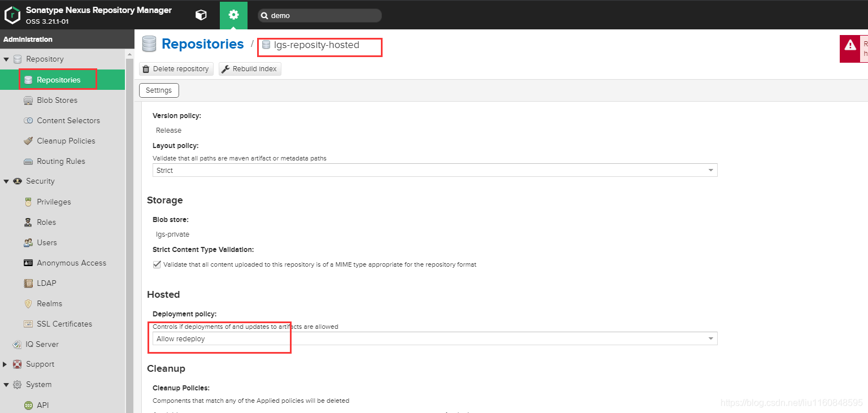Collapse the Security tree section
Image resolution: width=868 pixels, height=413 pixels.
tap(6, 181)
